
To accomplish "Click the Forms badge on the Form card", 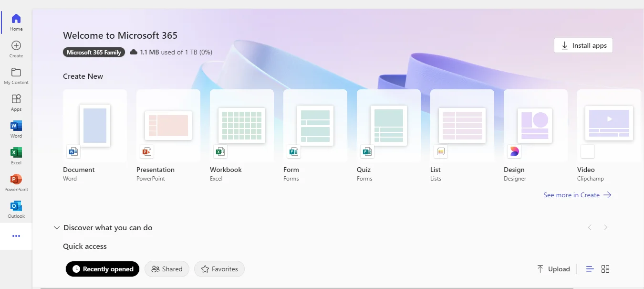I will point(294,151).
